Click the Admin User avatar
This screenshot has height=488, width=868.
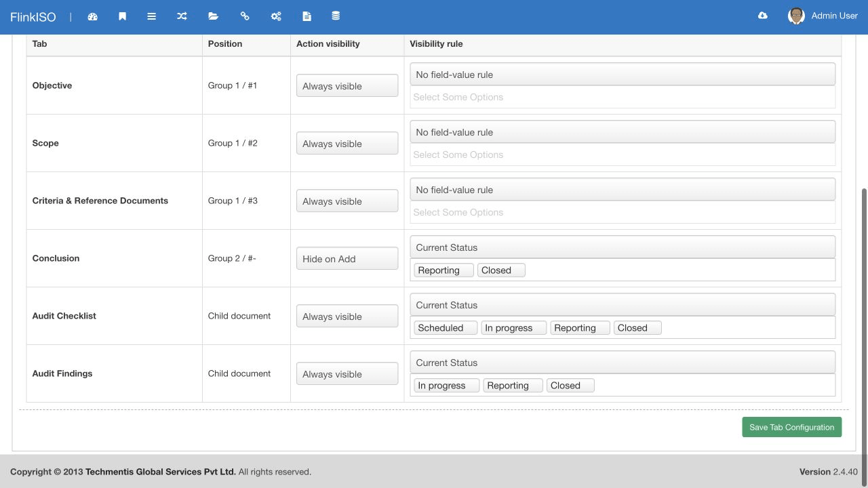point(796,16)
